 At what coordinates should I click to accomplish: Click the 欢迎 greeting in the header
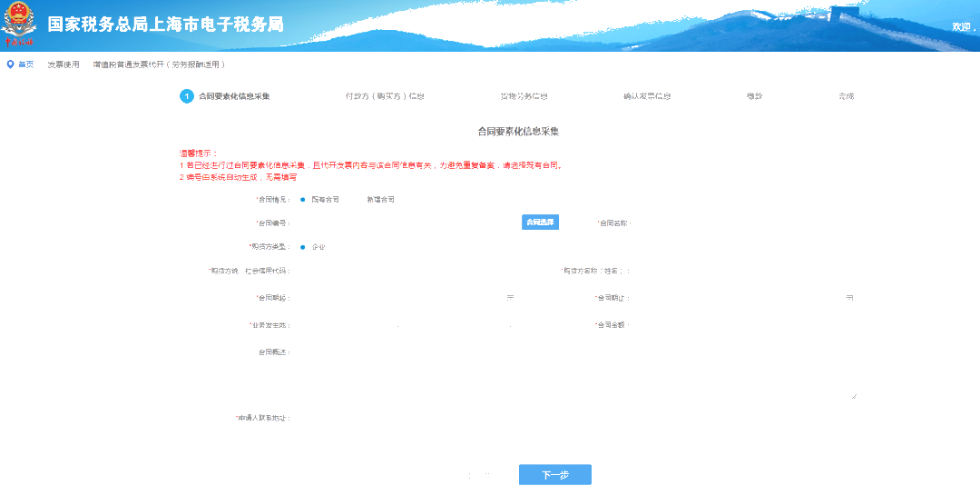963,26
